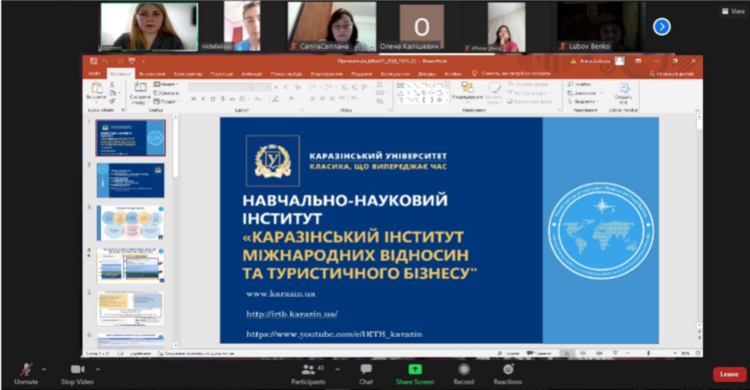
Task: Open the Zoom View options
Action: tap(733, 11)
